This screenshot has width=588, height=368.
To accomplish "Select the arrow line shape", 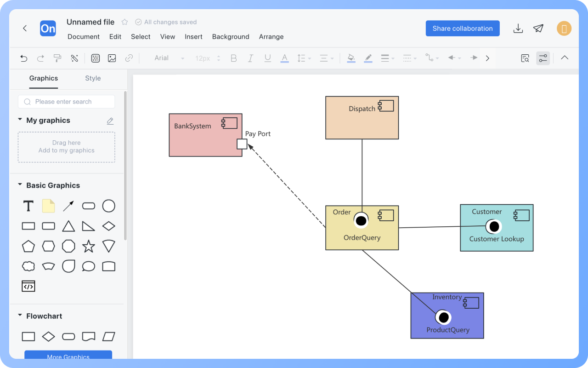I will [x=68, y=206].
